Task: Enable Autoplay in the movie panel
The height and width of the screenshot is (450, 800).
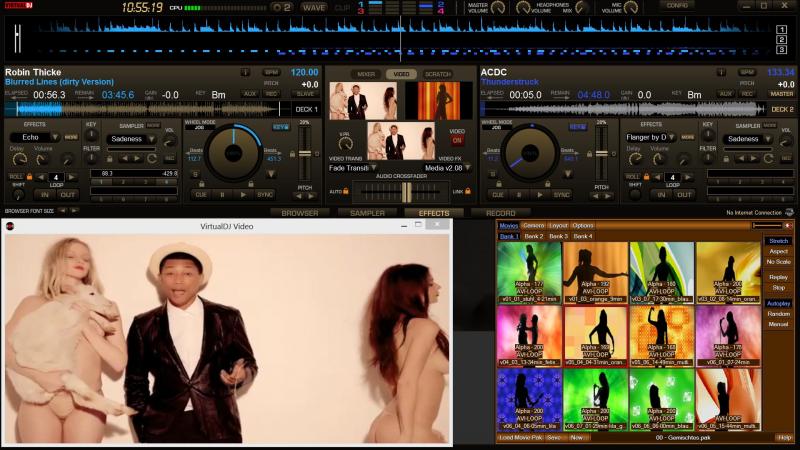Action: tap(778, 303)
